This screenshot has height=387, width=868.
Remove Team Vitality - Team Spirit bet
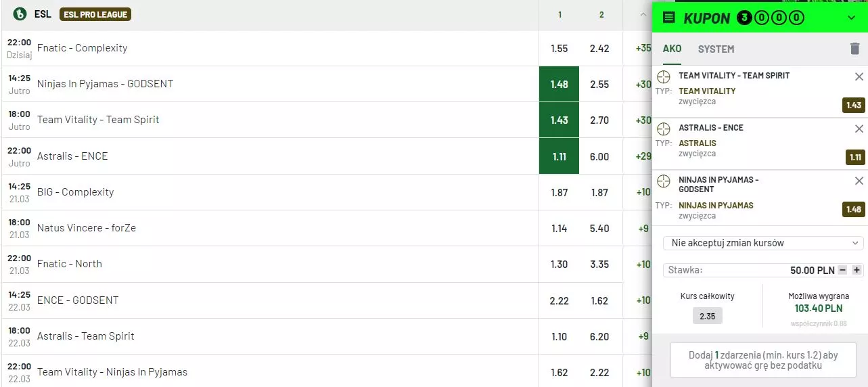859,77
